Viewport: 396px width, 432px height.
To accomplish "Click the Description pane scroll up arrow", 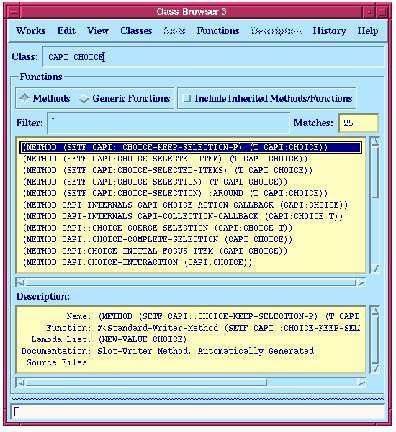I will [375, 311].
